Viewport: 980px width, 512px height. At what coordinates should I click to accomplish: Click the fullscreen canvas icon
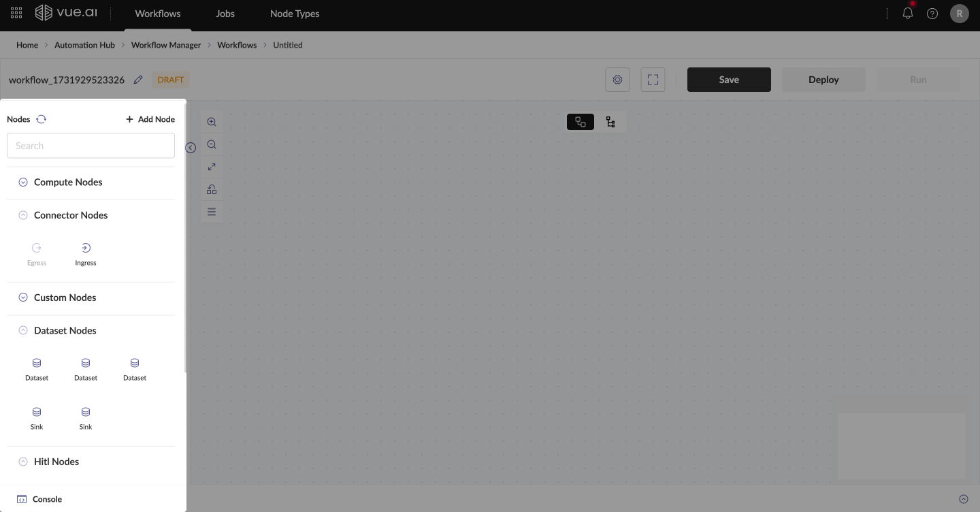tap(653, 80)
